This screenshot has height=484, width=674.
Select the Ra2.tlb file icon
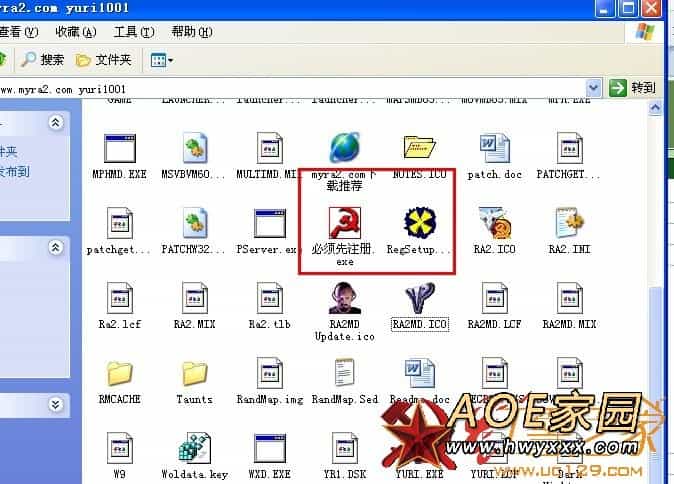270,298
